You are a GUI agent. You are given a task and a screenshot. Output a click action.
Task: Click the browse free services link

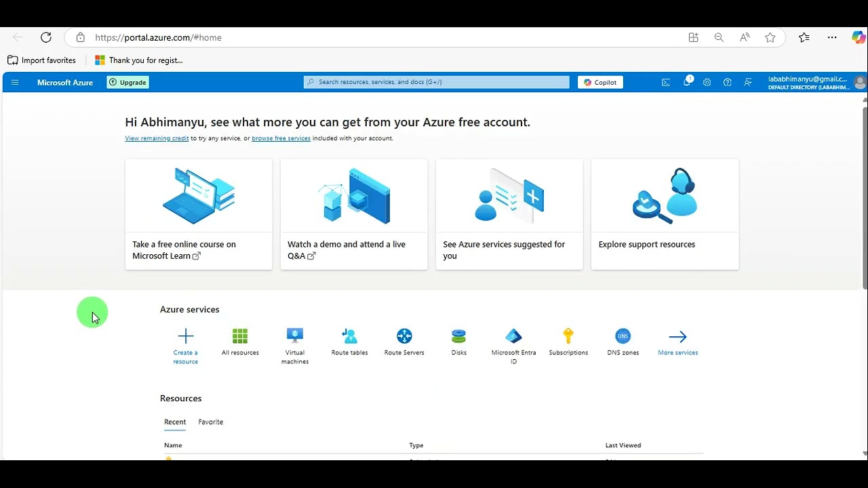click(x=281, y=138)
